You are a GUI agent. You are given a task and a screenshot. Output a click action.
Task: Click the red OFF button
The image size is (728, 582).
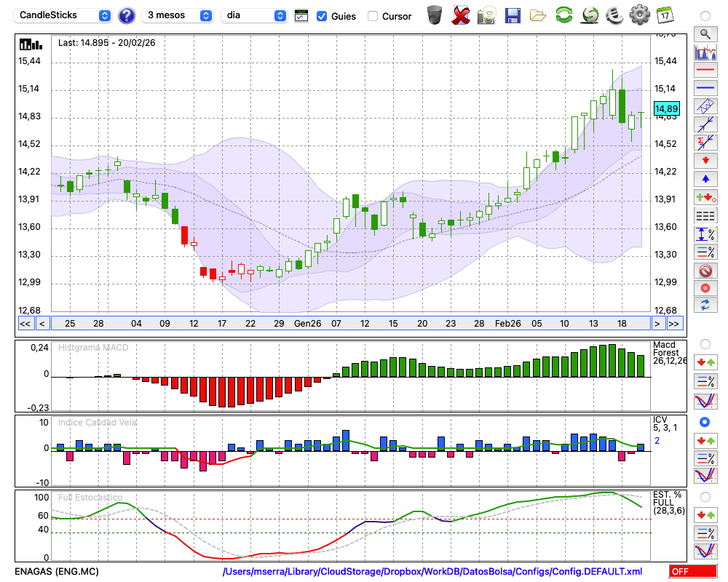(692, 572)
